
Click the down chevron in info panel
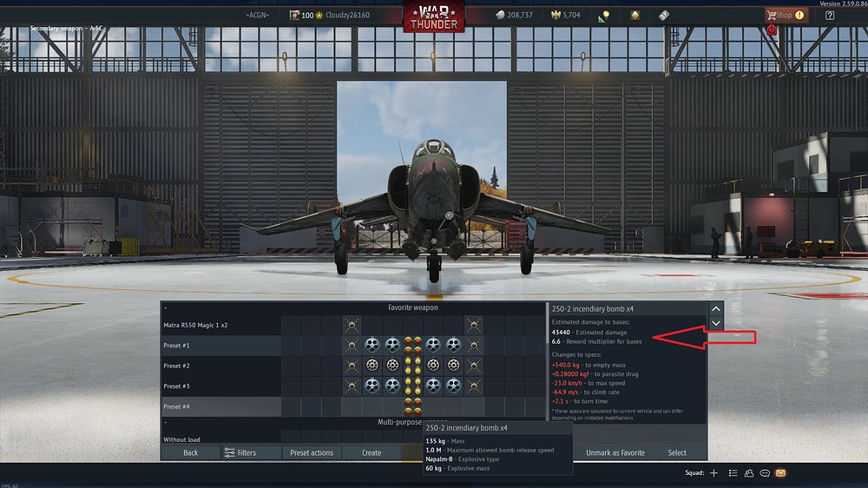point(716,323)
